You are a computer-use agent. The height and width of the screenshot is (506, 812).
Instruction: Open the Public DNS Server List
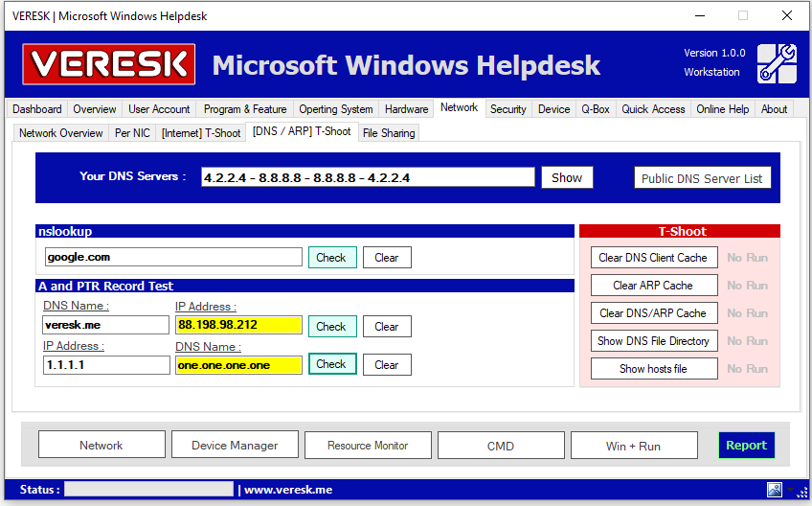(x=702, y=178)
